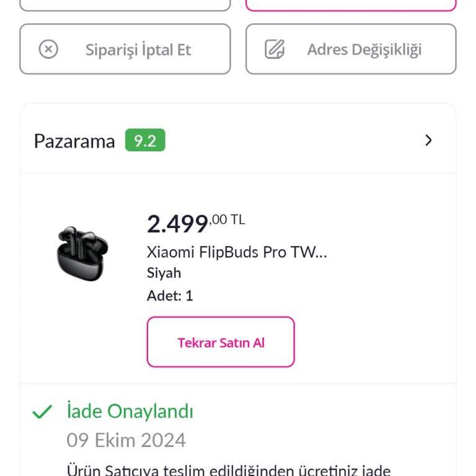The height and width of the screenshot is (476, 476).
Task: Tap the Pazarama seller header row
Action: click(238, 141)
